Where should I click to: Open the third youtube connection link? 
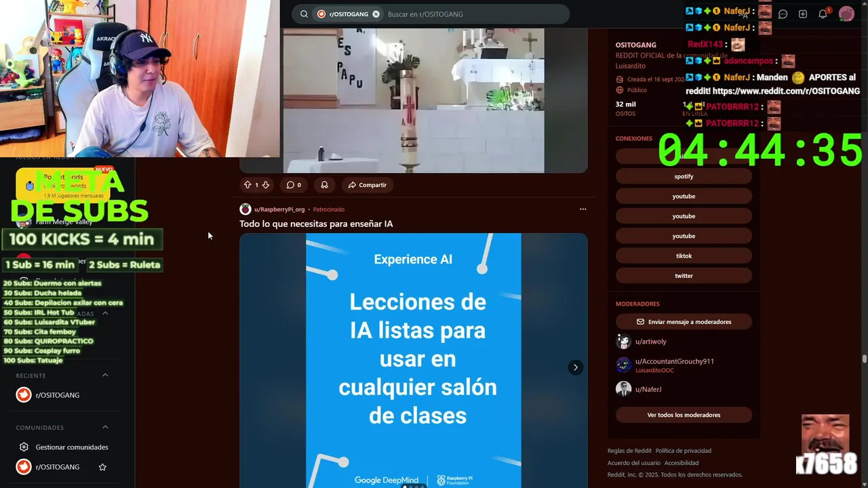pyautogui.click(x=684, y=236)
